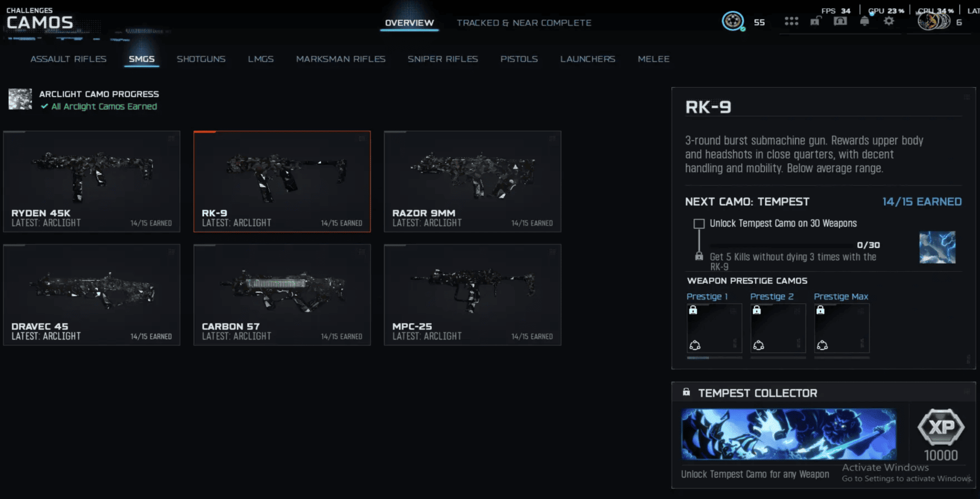The image size is (980, 499).
Task: Switch to the Overview tab
Action: coord(409,23)
